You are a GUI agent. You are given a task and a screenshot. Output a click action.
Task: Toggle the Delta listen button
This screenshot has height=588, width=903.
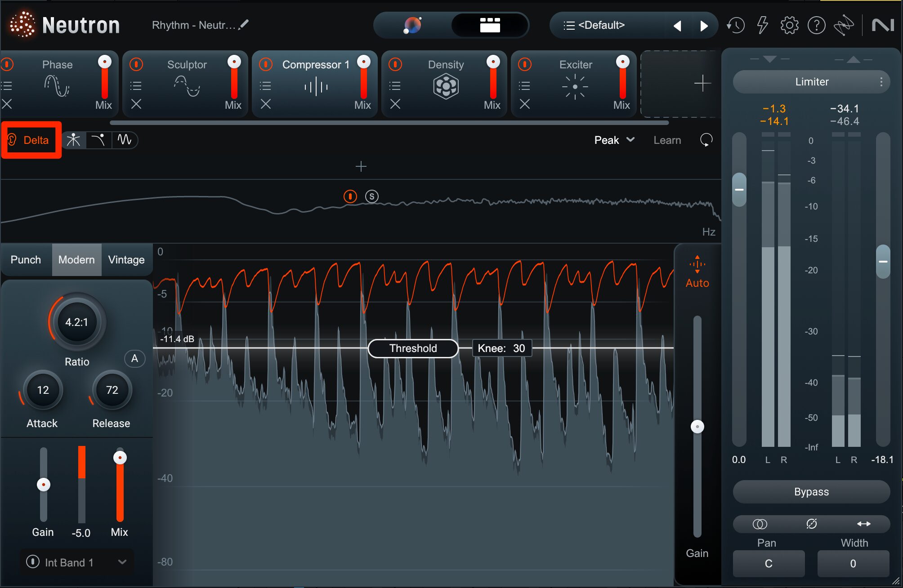click(31, 140)
